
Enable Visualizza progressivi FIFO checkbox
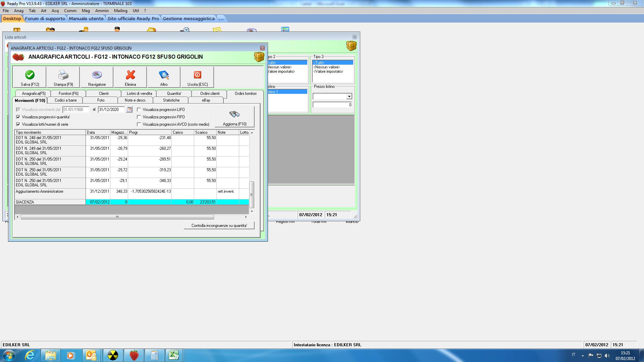pos(139,117)
